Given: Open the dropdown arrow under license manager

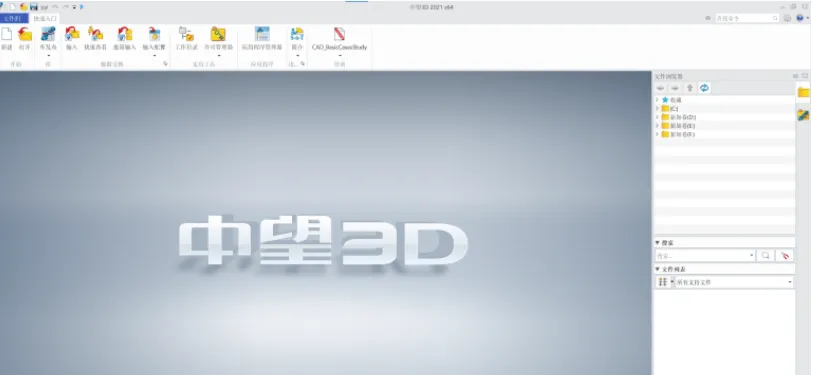Looking at the screenshot, I should [x=218, y=55].
